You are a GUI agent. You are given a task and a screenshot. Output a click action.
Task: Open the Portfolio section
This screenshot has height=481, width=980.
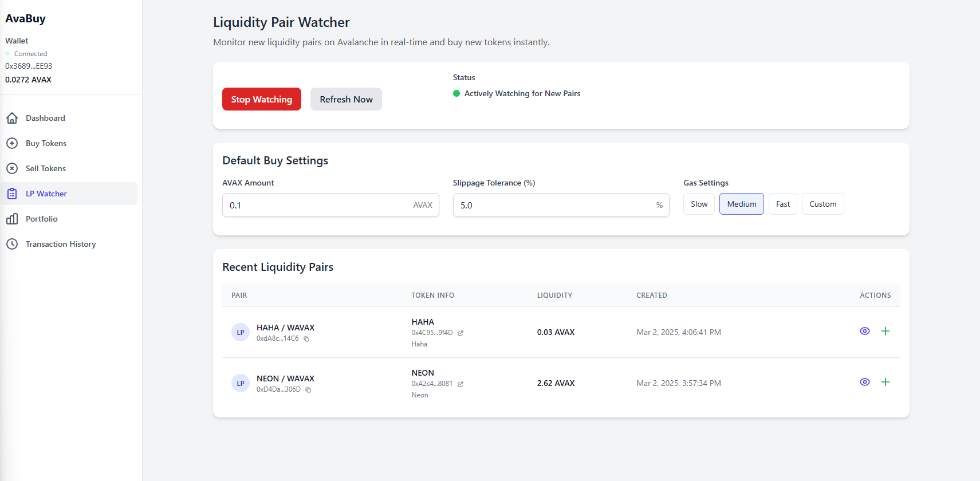[41, 219]
